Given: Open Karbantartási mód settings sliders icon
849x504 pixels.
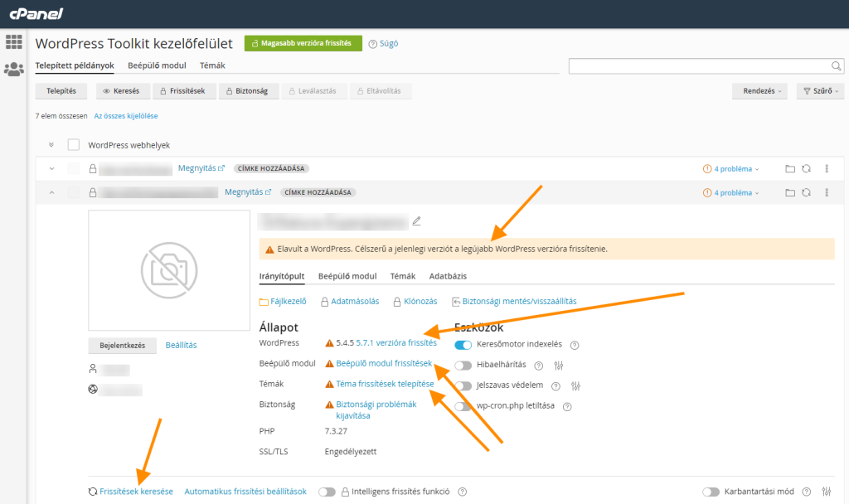Looking at the screenshot, I should (x=827, y=492).
